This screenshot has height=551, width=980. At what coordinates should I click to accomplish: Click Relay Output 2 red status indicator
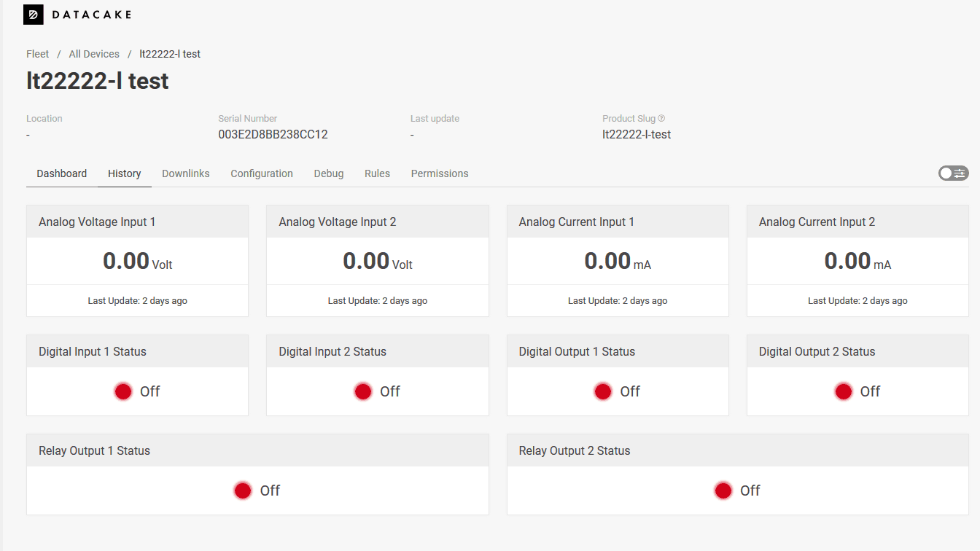coord(723,491)
